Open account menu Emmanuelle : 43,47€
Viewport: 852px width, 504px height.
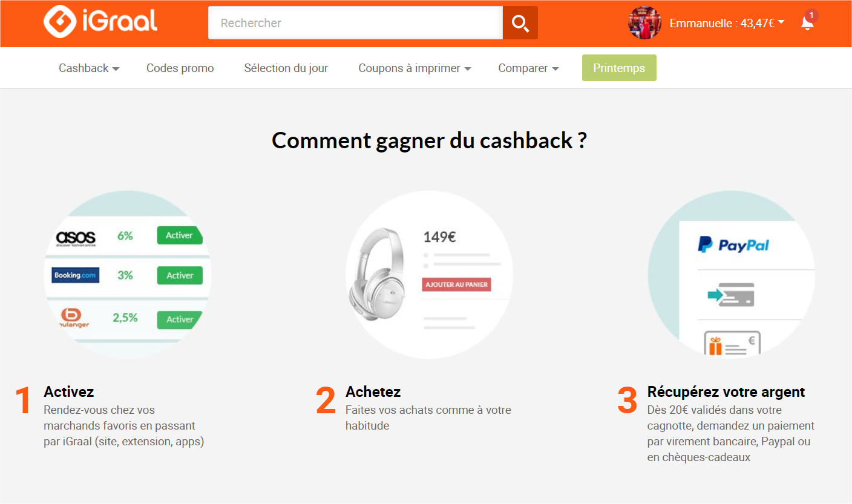(x=727, y=23)
